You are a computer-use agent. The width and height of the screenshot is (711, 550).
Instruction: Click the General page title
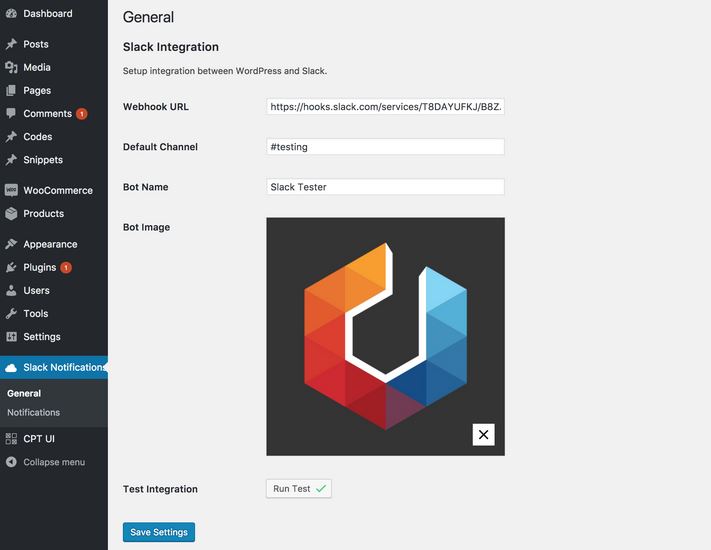pyautogui.click(x=148, y=17)
